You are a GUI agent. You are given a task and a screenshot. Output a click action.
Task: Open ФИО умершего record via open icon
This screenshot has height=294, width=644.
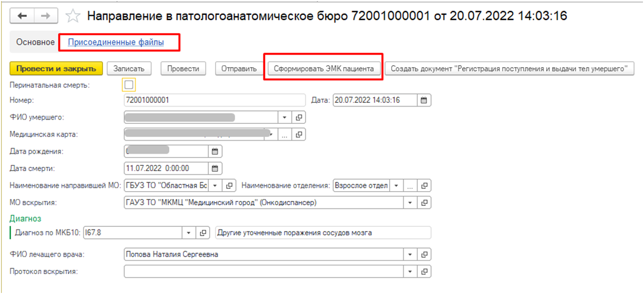299,118
